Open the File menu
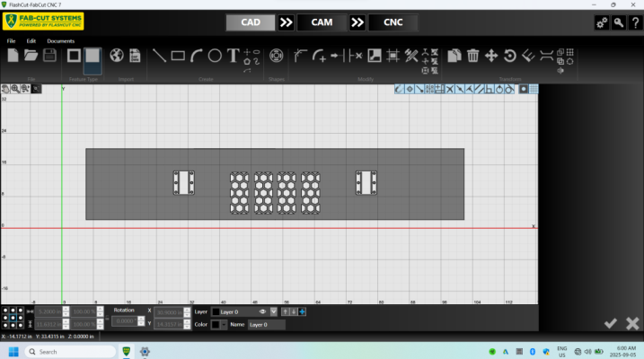 (x=11, y=41)
